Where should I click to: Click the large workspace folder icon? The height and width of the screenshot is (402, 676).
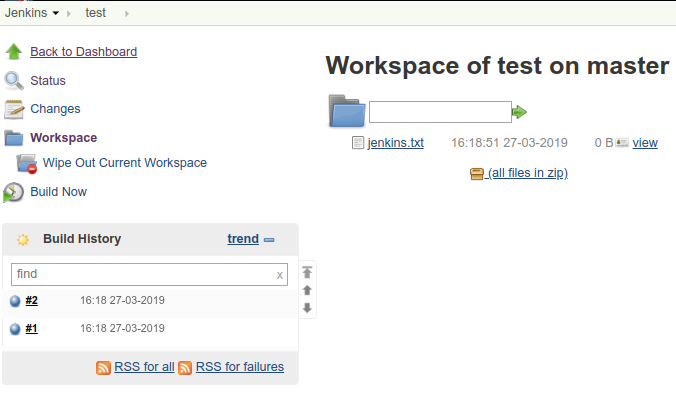[x=347, y=111]
